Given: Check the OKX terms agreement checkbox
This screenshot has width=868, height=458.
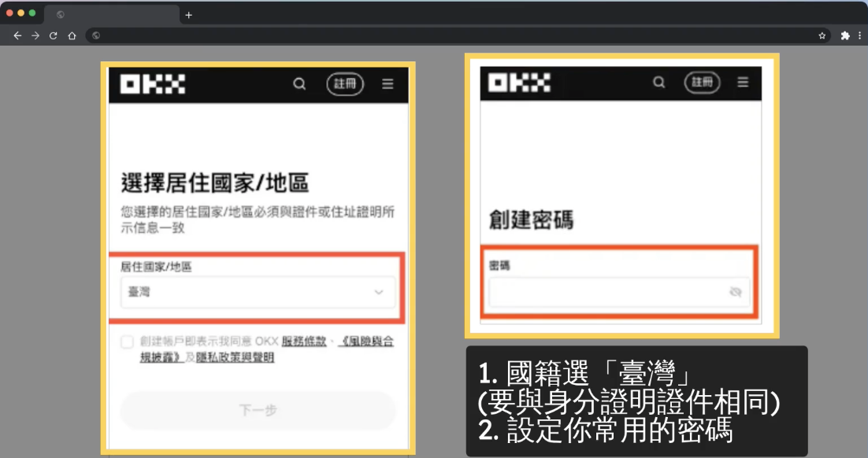Looking at the screenshot, I should click(x=128, y=342).
